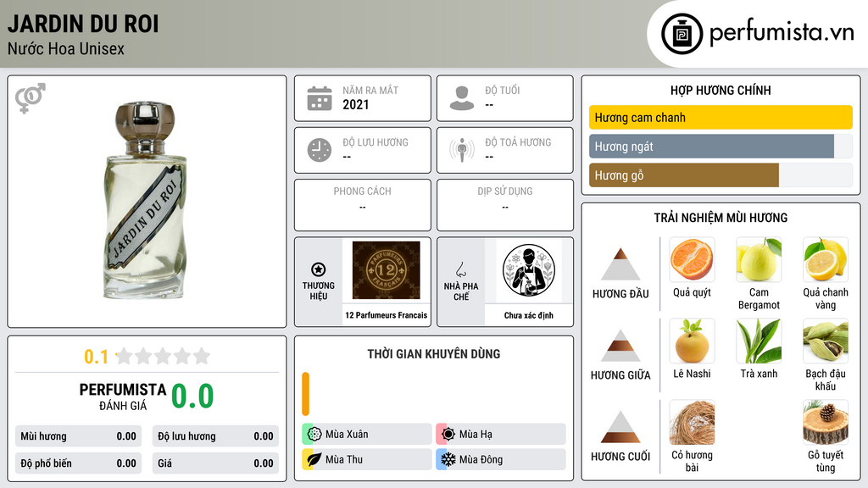Click the leaf icon for Mùa Thu
This screenshot has width=868, height=488.
pos(314,459)
